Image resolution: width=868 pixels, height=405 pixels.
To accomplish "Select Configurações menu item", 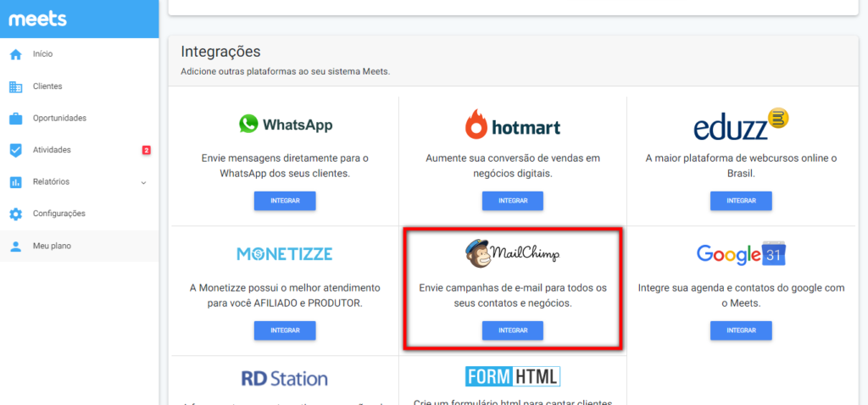I will click(79, 214).
